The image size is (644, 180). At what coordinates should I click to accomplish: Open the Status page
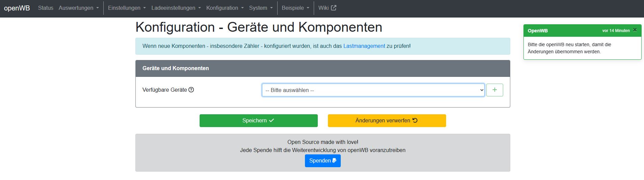pyautogui.click(x=46, y=8)
